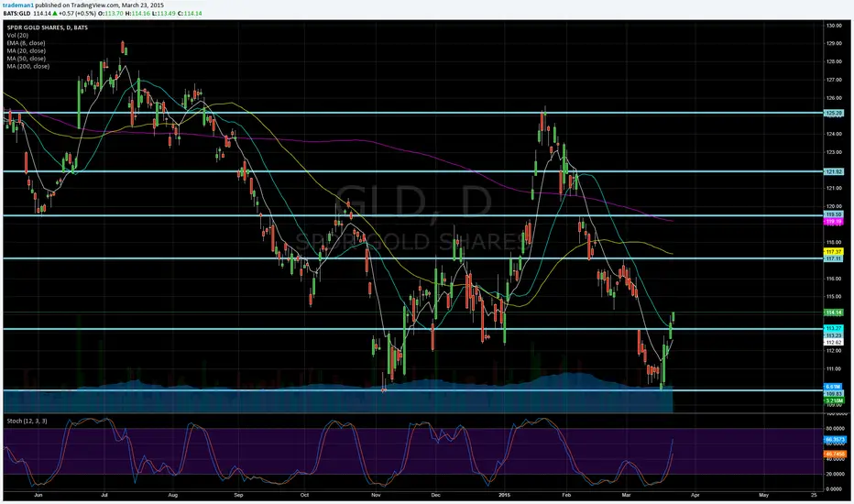Click the 121.92 horizontal line price label
The height and width of the screenshot is (504, 854).
[834, 171]
